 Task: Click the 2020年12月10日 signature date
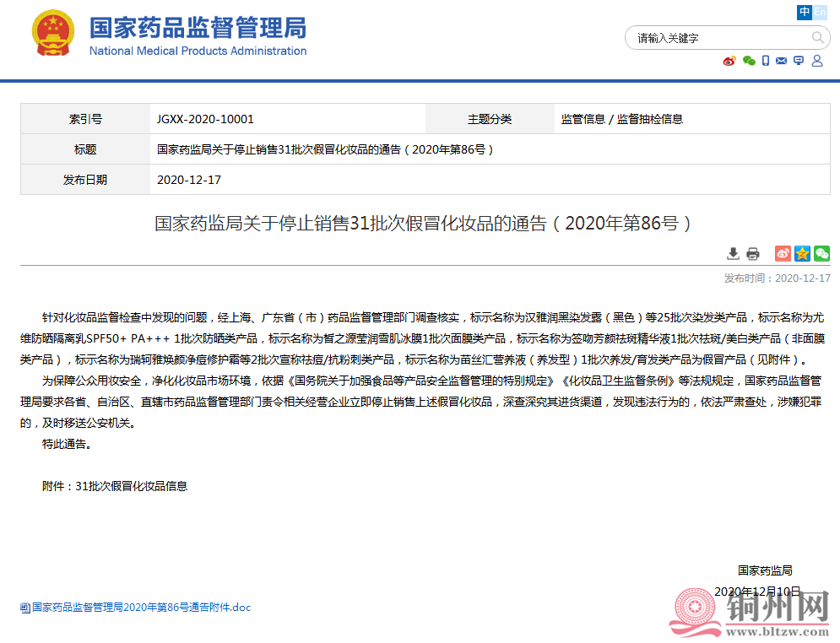coord(757,592)
